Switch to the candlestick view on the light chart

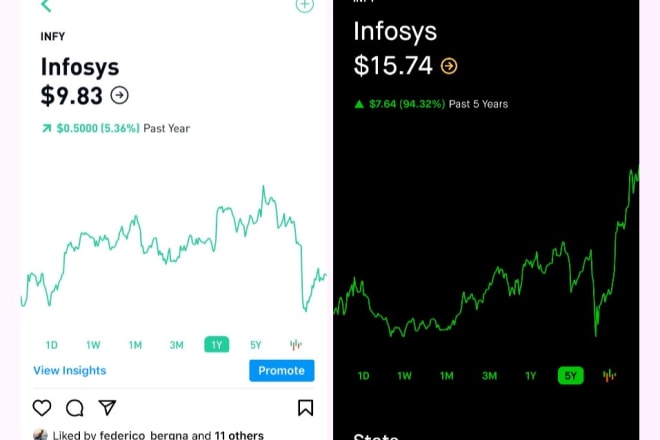coord(295,345)
